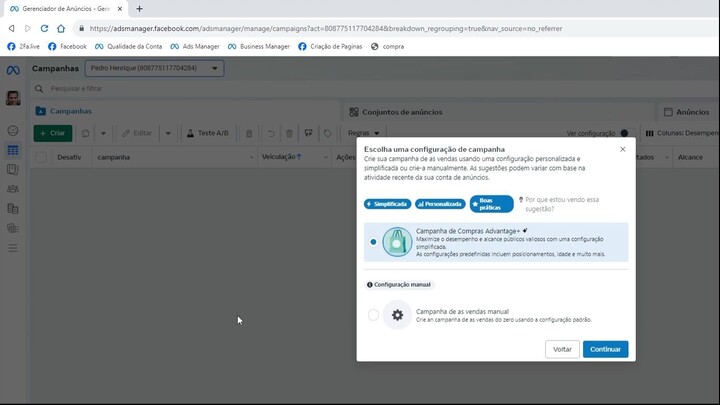Image resolution: width=720 pixels, height=405 pixels.
Task: Open the Facebook bookmark
Action: [68, 46]
